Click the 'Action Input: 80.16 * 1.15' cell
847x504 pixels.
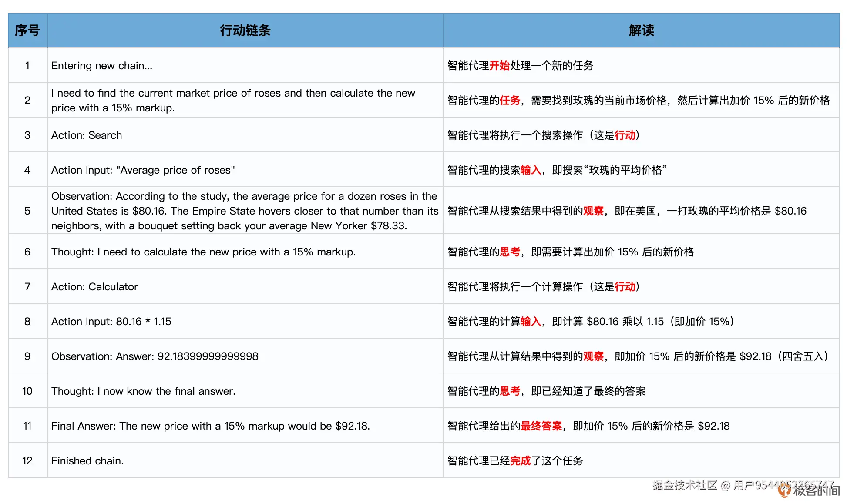[x=111, y=322]
